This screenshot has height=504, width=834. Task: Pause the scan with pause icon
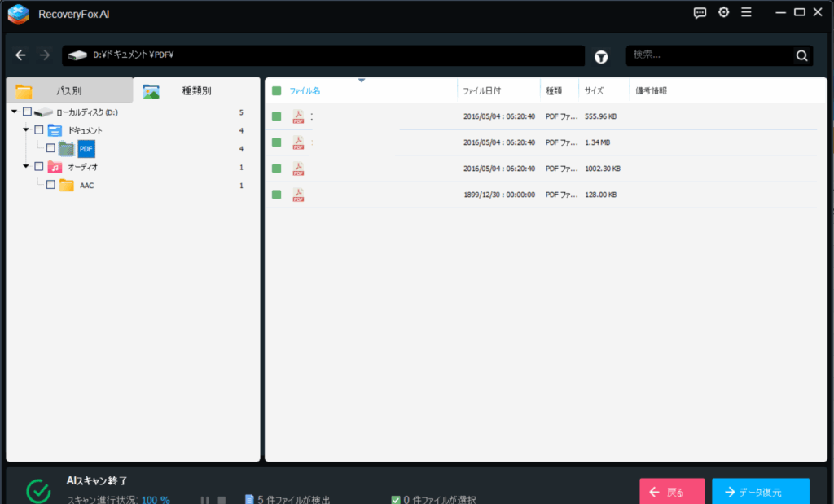pos(204,500)
